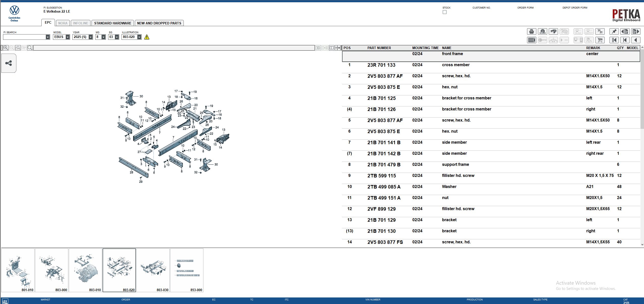
Task: Click the zoom out magnifier icon
Action: pyautogui.click(x=12, y=48)
